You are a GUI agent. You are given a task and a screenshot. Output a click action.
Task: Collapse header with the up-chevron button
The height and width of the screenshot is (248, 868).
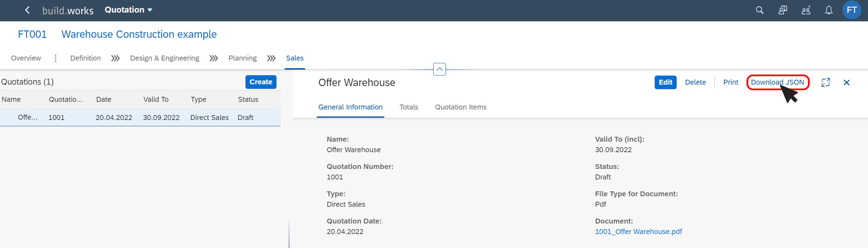(440, 69)
